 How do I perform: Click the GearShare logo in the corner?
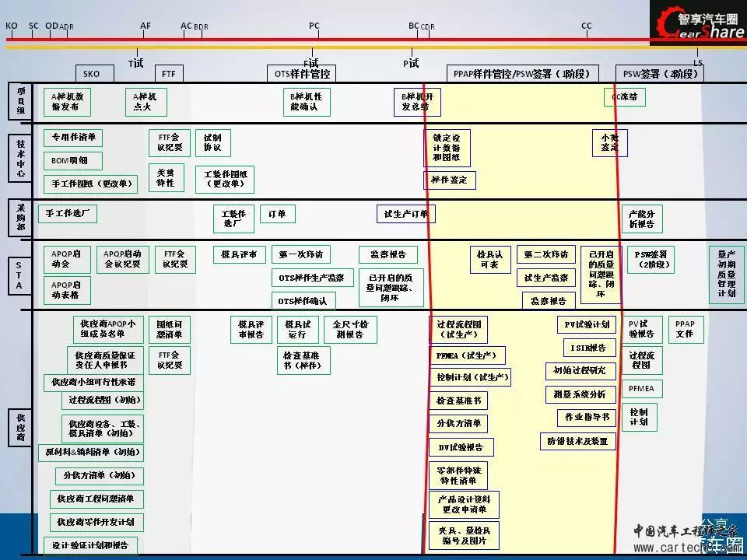[x=697, y=24]
